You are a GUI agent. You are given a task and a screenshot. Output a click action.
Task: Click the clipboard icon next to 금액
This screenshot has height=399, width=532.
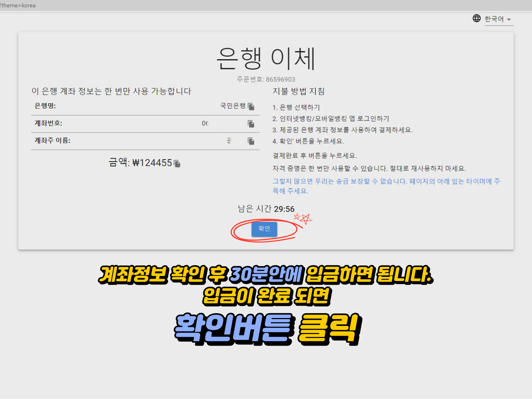[x=177, y=163]
